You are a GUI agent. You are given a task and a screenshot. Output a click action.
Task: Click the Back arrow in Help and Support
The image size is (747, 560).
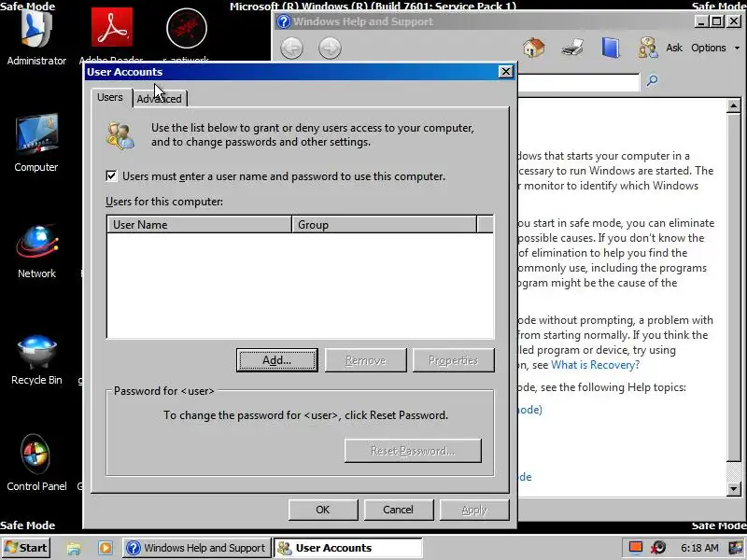click(291, 49)
